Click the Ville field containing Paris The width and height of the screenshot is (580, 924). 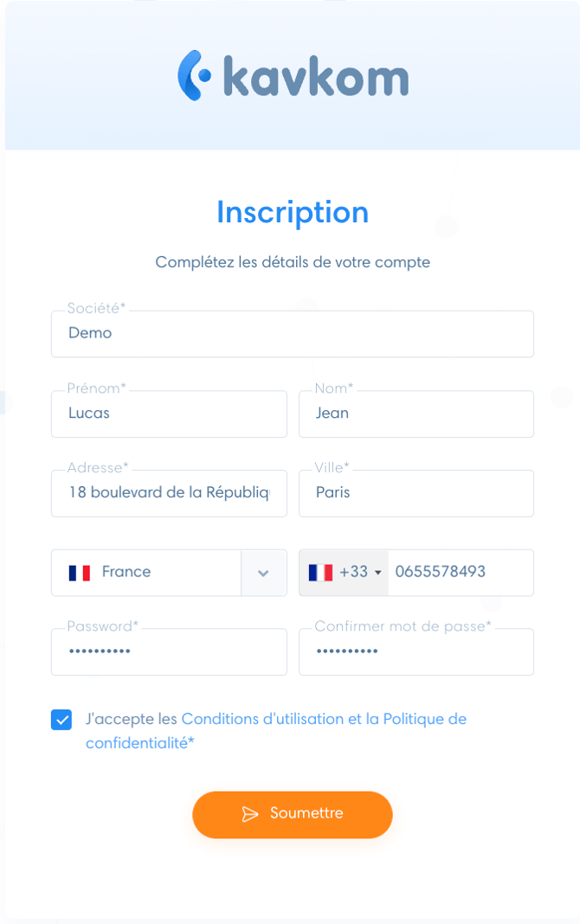[416, 493]
